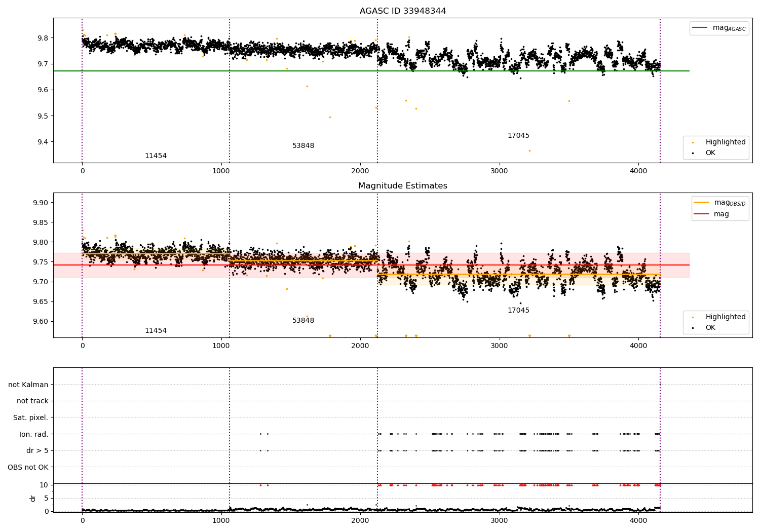760x532 pixels.
Task: Click 'Highlighted' legend entry in AGASC ID plot
Action: 726,142
